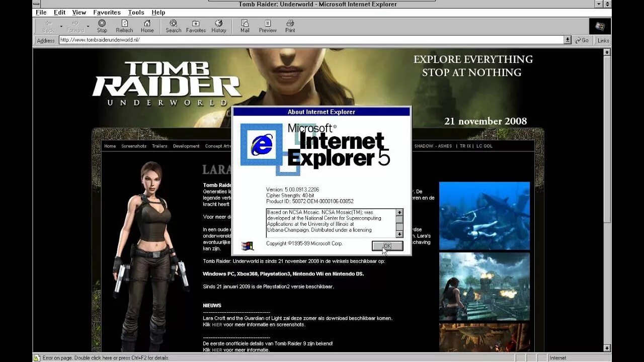Click the URL address field
This screenshot has width=644, height=362.
pyautogui.click(x=311, y=40)
